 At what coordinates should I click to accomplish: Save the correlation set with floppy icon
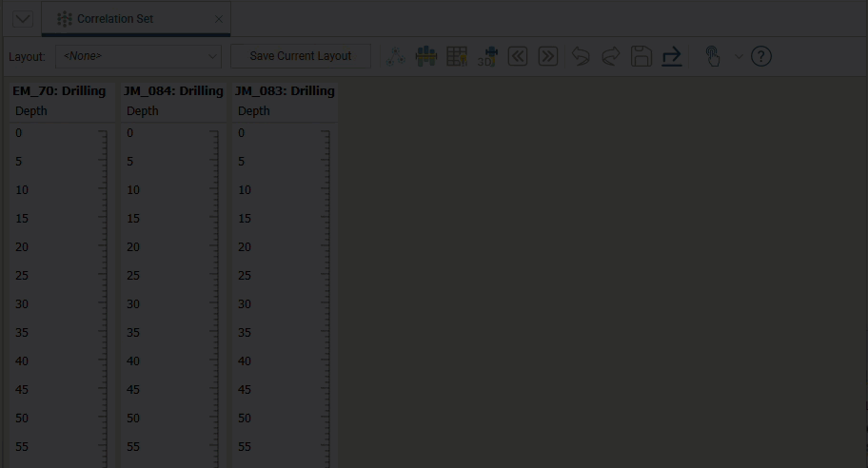(x=641, y=56)
